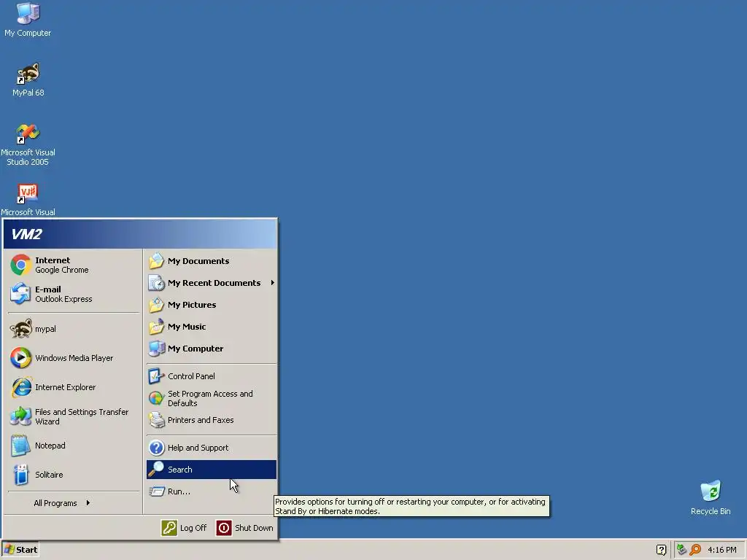The height and width of the screenshot is (560, 747).
Task: Open Printers and Faxes
Action: tap(212, 420)
